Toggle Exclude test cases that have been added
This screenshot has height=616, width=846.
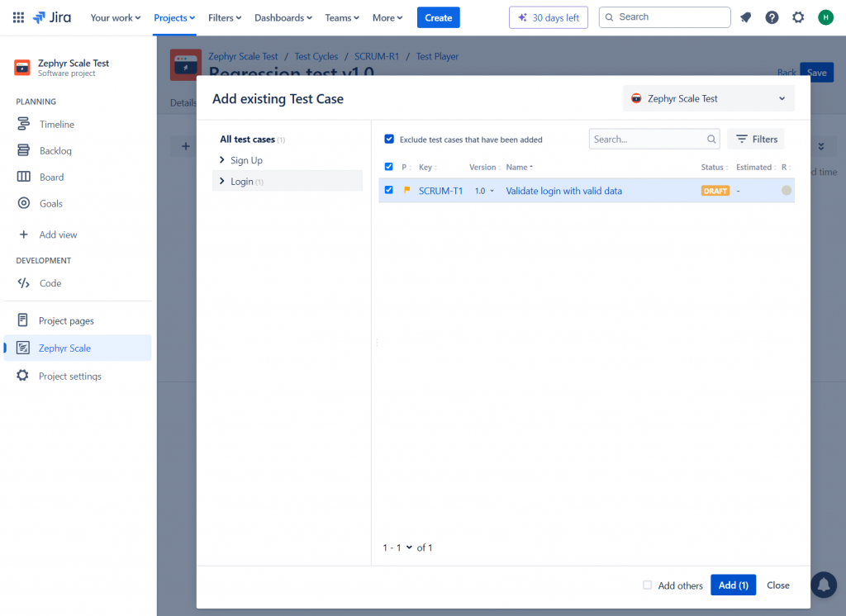click(x=389, y=140)
